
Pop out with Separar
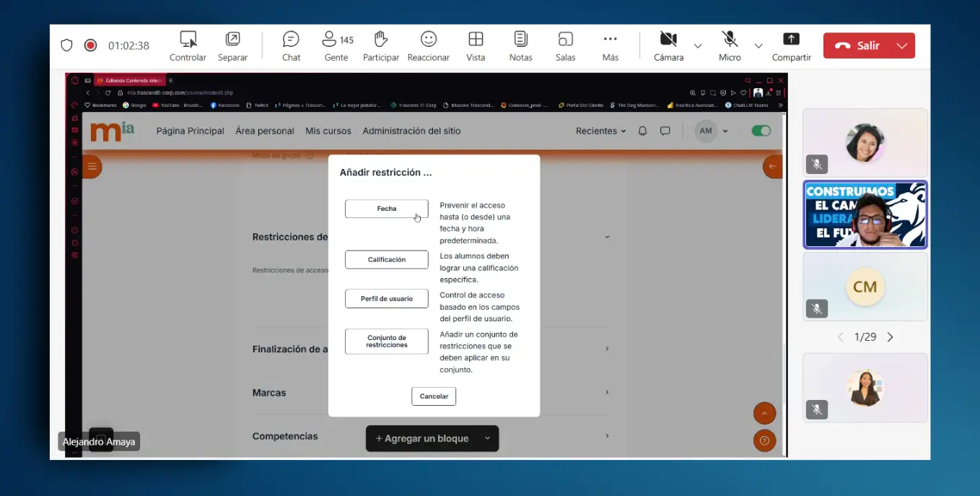click(x=232, y=45)
